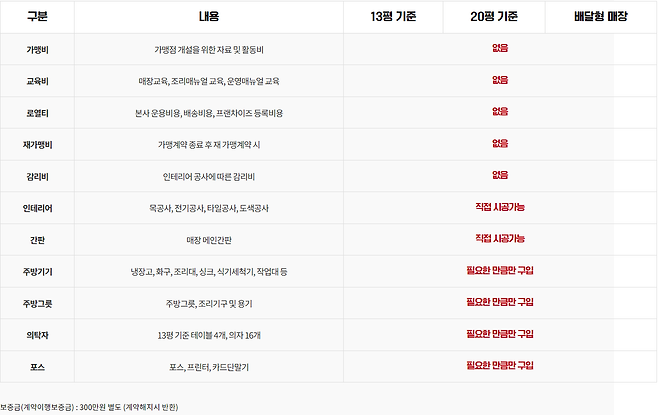Select the 감리비 row label
The image size is (658, 415).
[37, 175]
